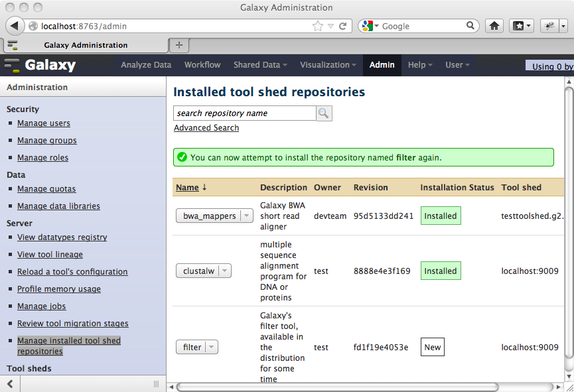Open the URL history dropdown arrow
574x392 pixels.
[330, 26]
